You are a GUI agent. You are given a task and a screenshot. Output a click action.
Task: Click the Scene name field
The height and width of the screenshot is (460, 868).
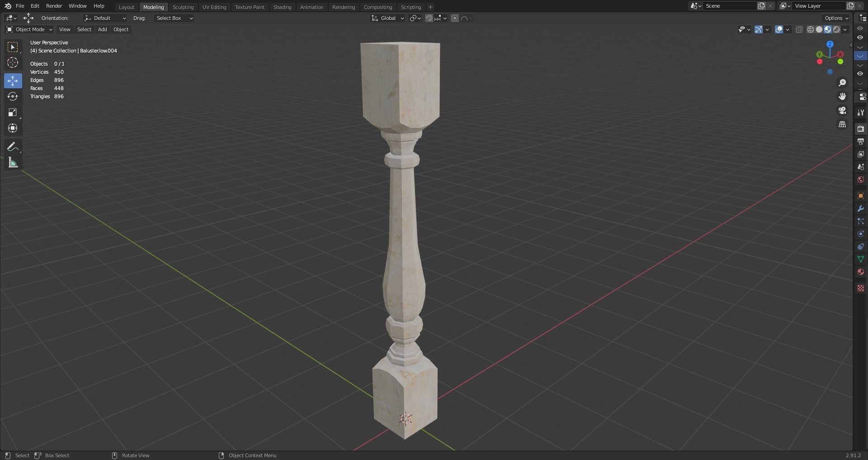(730, 6)
